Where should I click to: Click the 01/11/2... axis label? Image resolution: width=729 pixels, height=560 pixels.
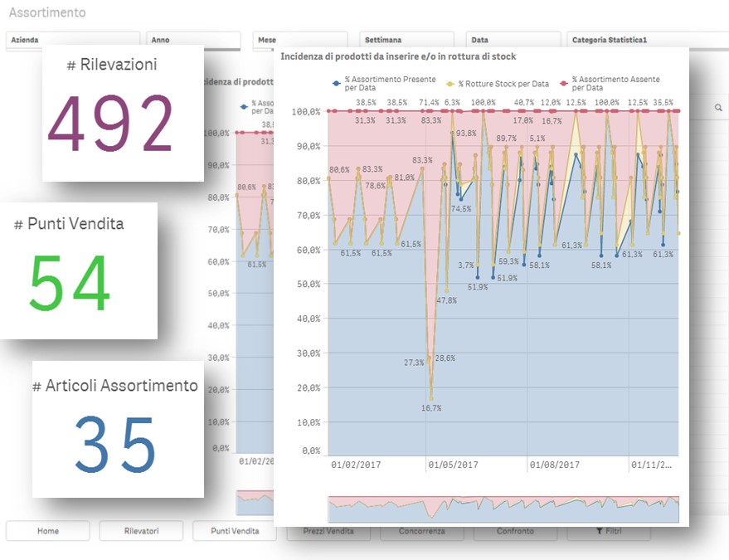point(651,465)
